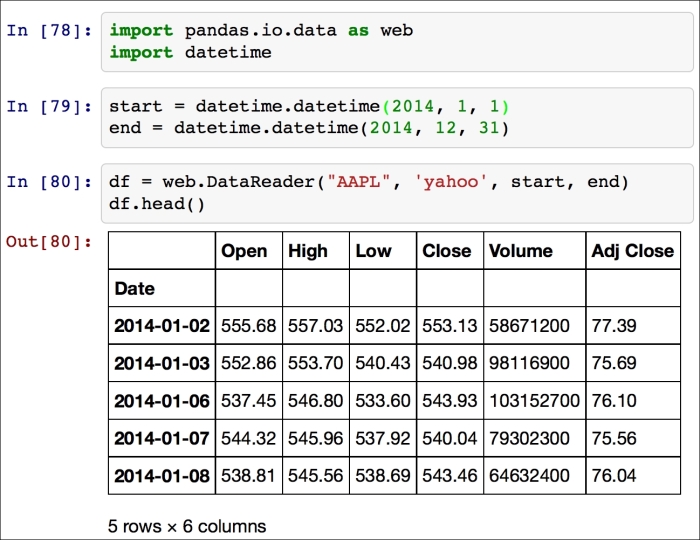
Task: Click the df.head() line
Action: click(157, 204)
